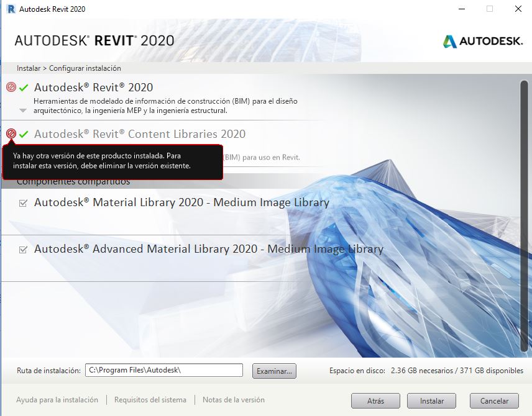This screenshot has height=416, width=532.
Task: Click the tooltip about existing version installed
Action: pos(112,162)
